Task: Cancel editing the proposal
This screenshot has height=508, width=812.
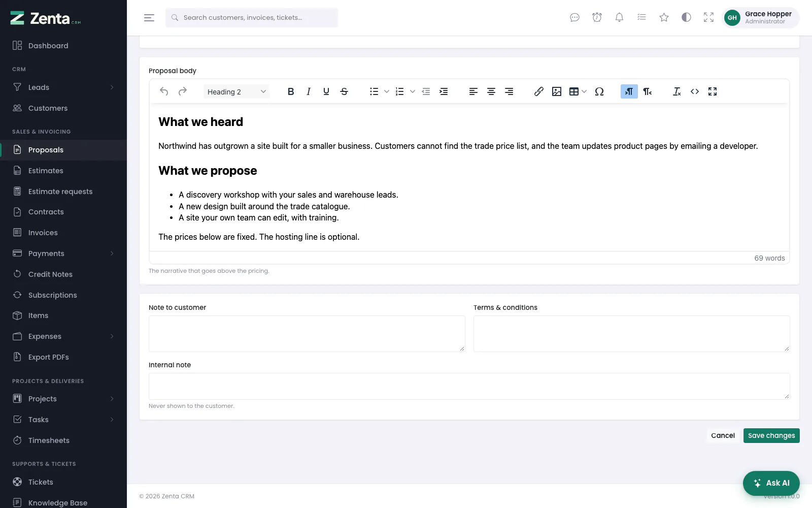Action: coord(723,435)
